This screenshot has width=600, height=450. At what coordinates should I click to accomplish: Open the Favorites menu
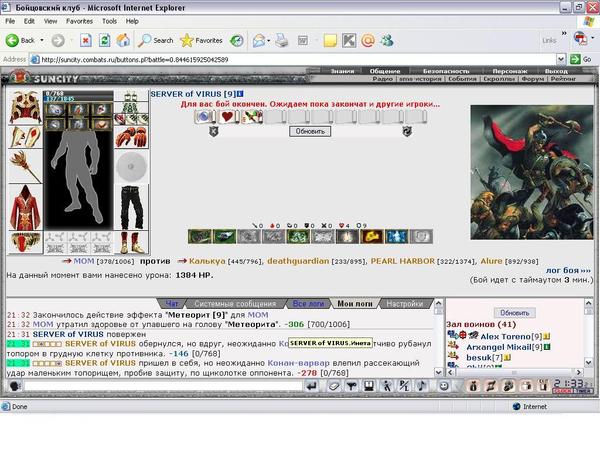tap(79, 21)
